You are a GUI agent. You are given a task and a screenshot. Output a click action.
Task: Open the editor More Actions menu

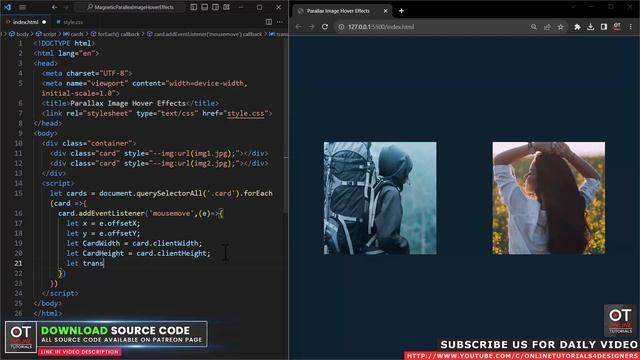tap(280, 22)
